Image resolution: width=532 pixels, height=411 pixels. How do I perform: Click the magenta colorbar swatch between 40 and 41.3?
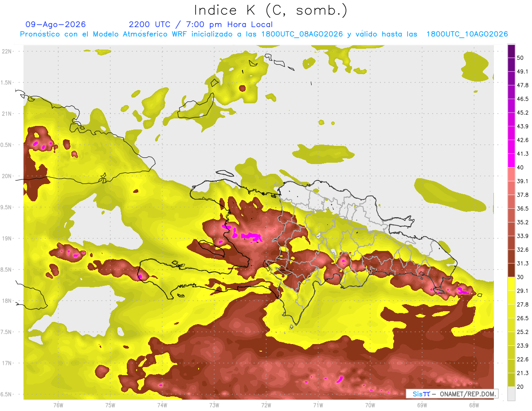pos(511,160)
